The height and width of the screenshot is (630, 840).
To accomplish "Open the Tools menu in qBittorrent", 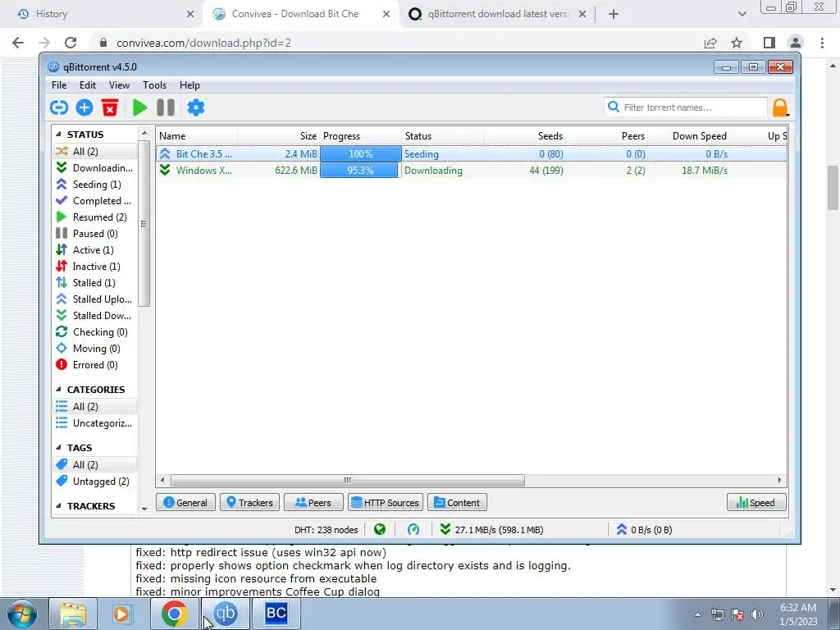I will pyautogui.click(x=154, y=85).
